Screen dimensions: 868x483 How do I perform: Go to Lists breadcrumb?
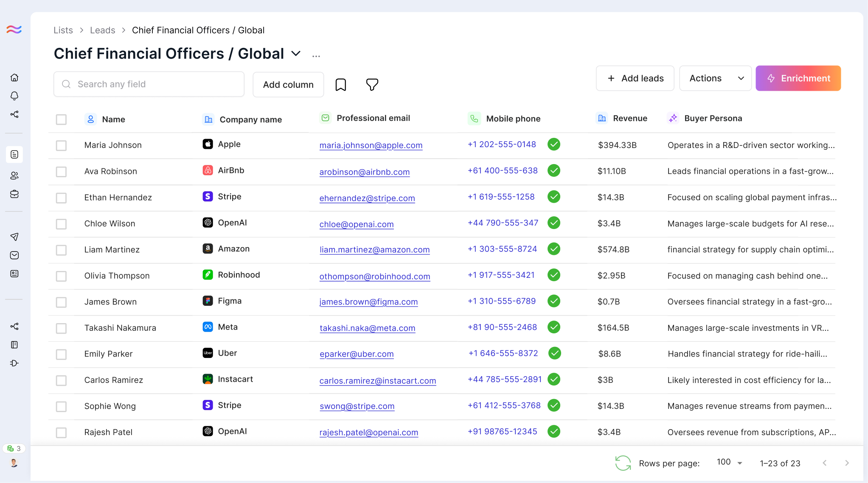click(x=63, y=30)
